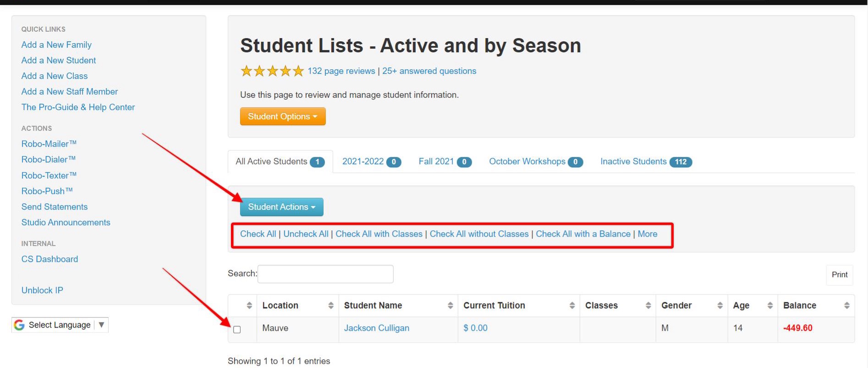Switch to the Fall 2021 tab

click(445, 162)
